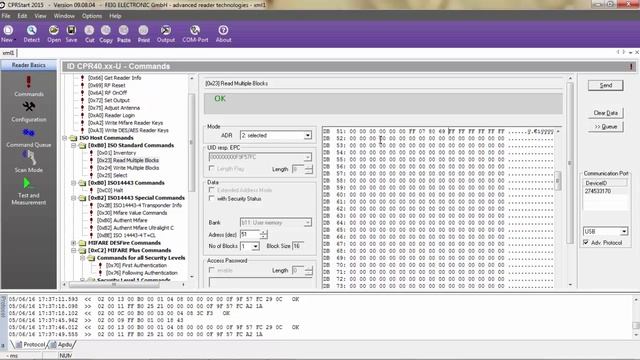Image resolution: width=640 pixels, height=360 pixels.
Task: Select [0x01] Inventory command
Action: pyautogui.click(x=116, y=153)
